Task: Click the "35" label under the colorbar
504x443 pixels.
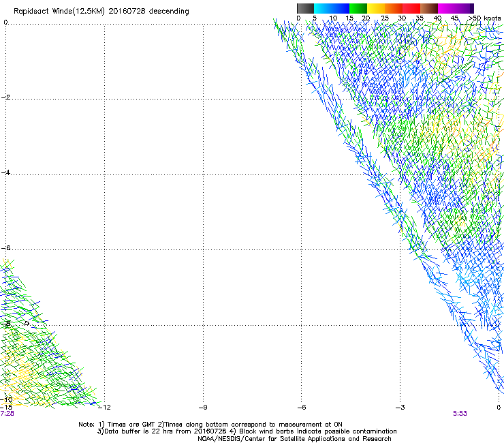Action: point(420,18)
